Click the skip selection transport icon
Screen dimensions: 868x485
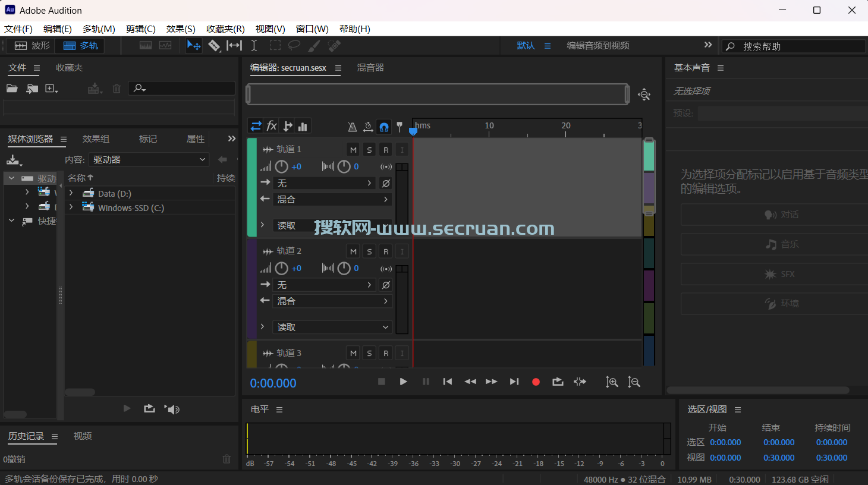[x=580, y=382]
